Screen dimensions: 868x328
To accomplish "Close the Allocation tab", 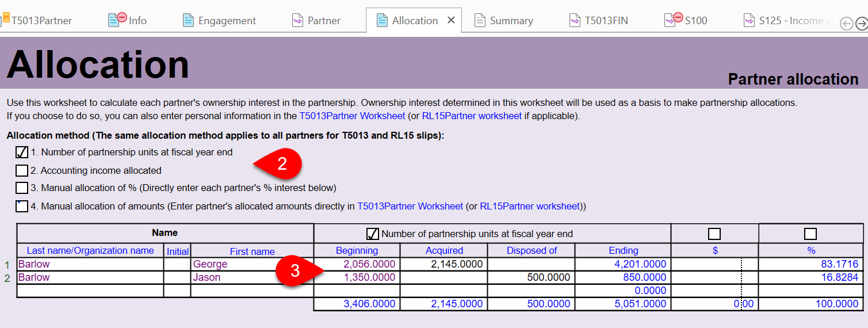I will tap(451, 20).
